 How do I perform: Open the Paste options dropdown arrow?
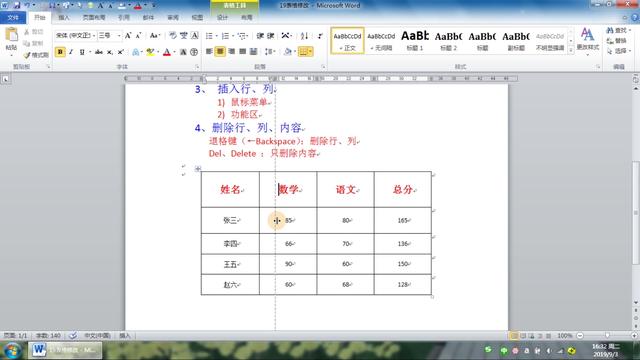(11, 55)
